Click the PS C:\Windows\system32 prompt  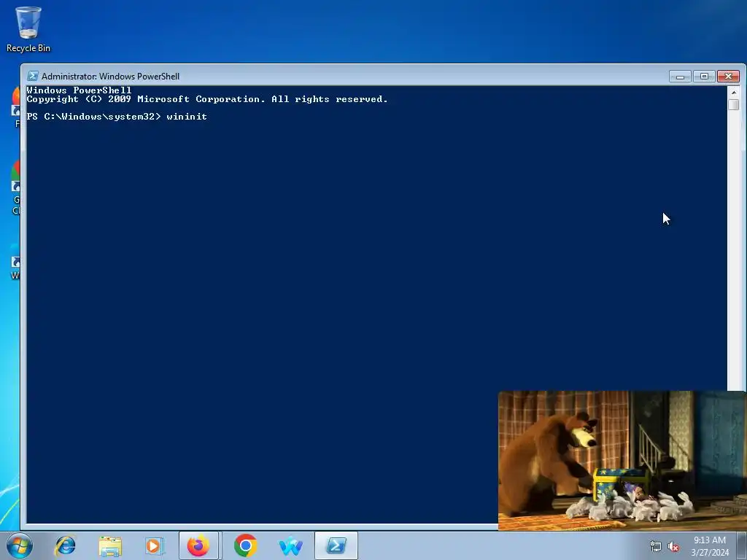click(94, 117)
